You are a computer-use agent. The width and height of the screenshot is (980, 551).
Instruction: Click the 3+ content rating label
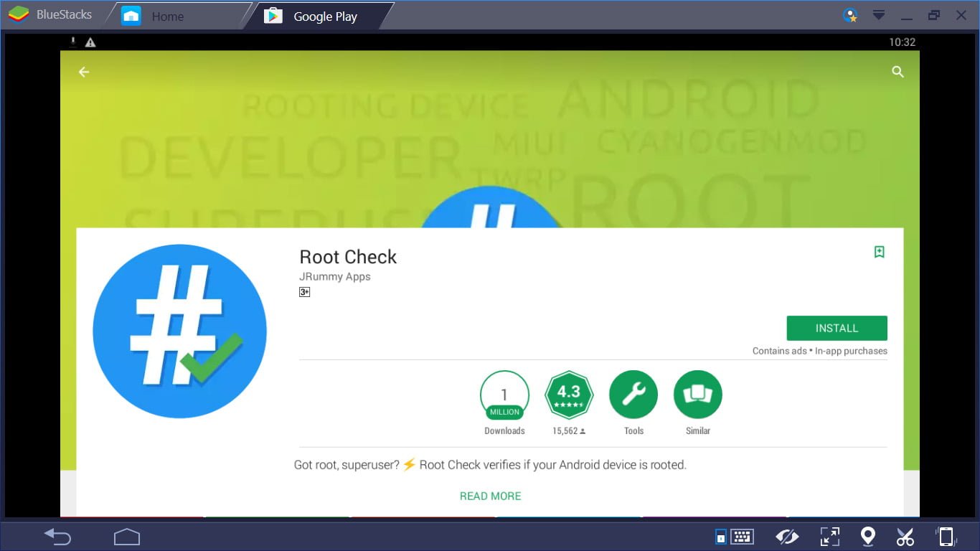coord(304,292)
